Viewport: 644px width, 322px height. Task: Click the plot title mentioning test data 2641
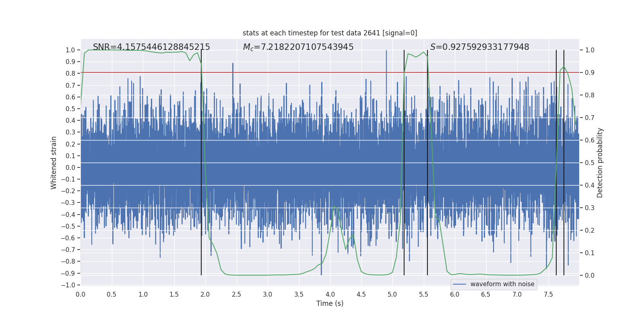click(330, 33)
